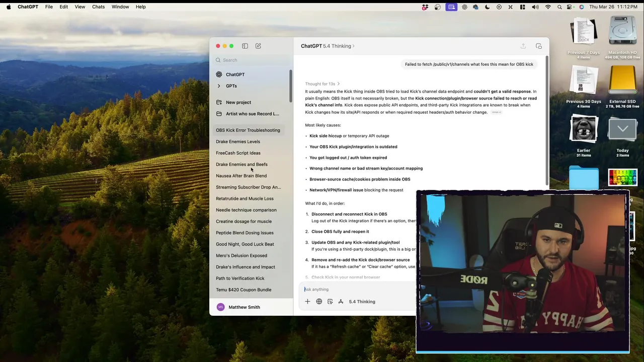Open the 5.4 Thinking selector in composer
This screenshot has width=644, height=362.
362,302
